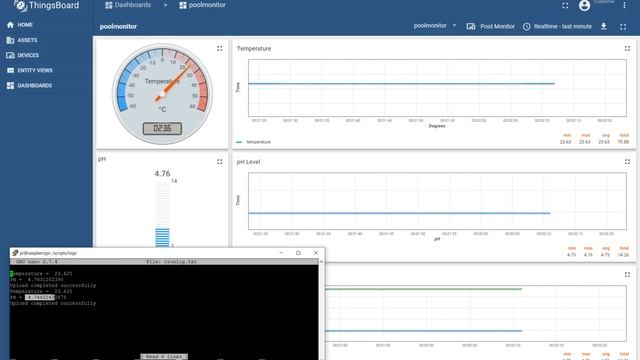Click the Devices icon in sidebar

(x=10, y=55)
